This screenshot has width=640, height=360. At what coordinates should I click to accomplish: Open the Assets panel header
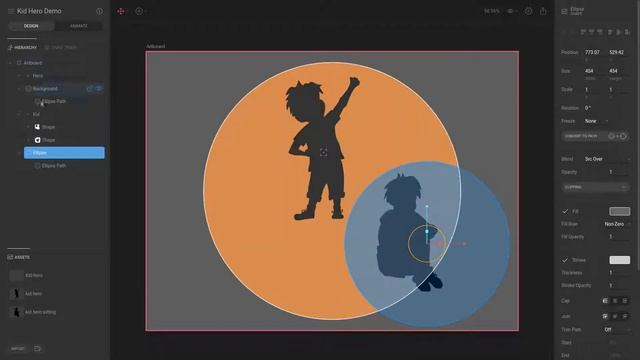point(19,258)
